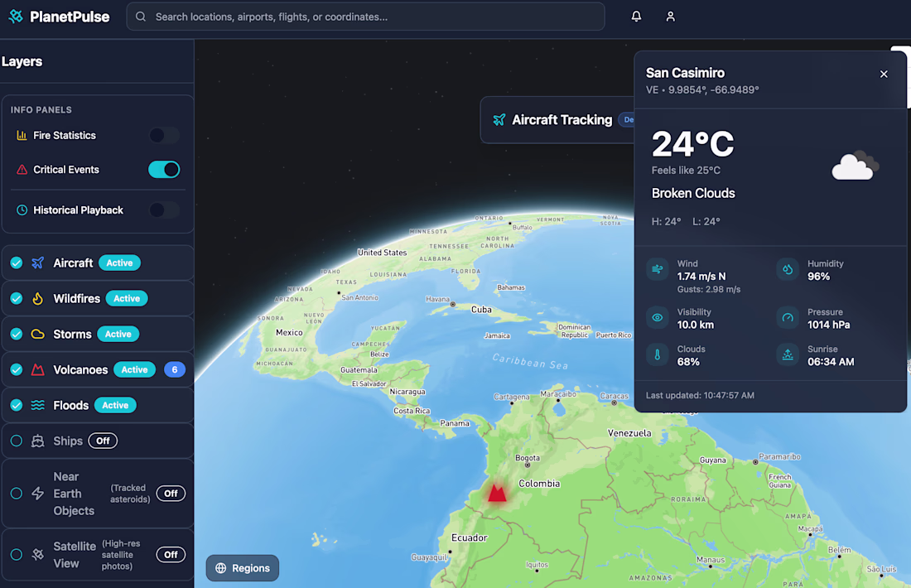
Task: Click the Ships Off badge
Action: [103, 441]
